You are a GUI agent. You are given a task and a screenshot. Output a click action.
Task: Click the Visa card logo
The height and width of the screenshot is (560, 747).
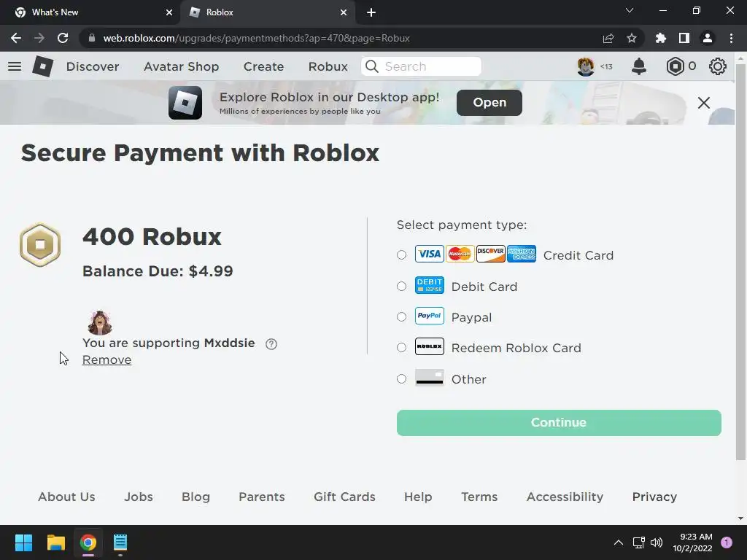pyautogui.click(x=429, y=254)
